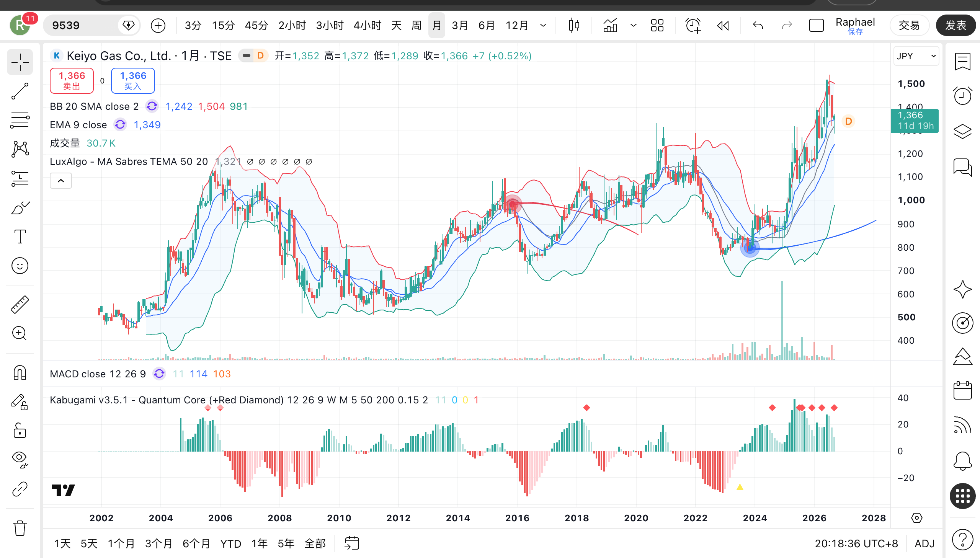Expand the timeframe interval dropdown

[x=543, y=26]
